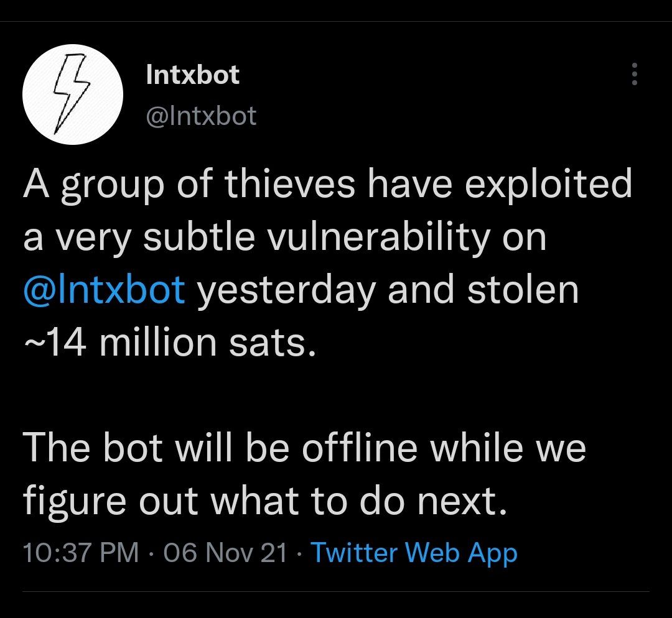672x618 pixels.
Task: Open the three-dot more options menu
Action: pos(635,74)
